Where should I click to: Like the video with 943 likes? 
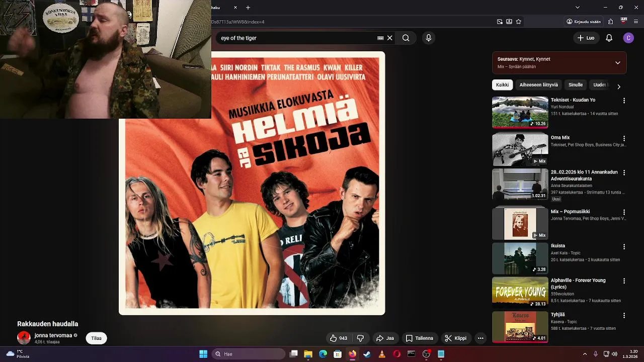[339, 338]
